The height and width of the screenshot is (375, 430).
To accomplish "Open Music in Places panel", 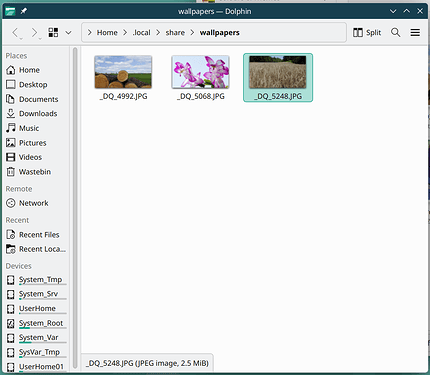I will [x=37, y=128].
